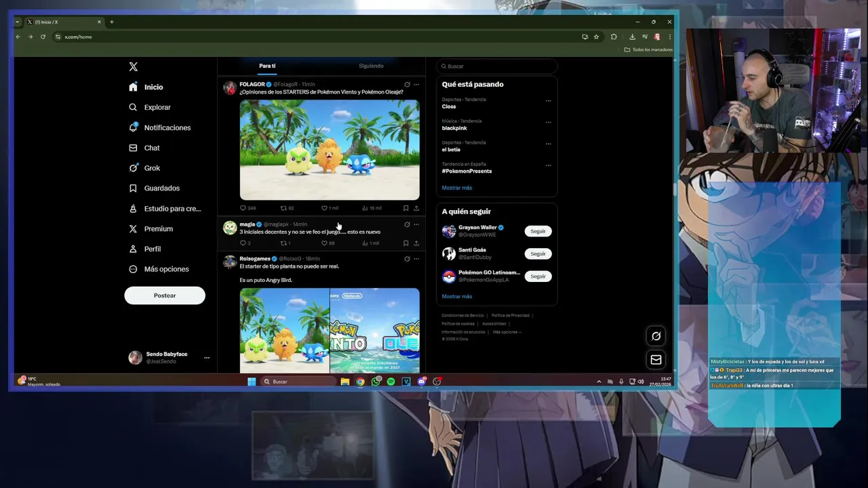Image resolution: width=868 pixels, height=488 pixels.
Task: Open Todos los marcadores folder
Action: coord(648,49)
